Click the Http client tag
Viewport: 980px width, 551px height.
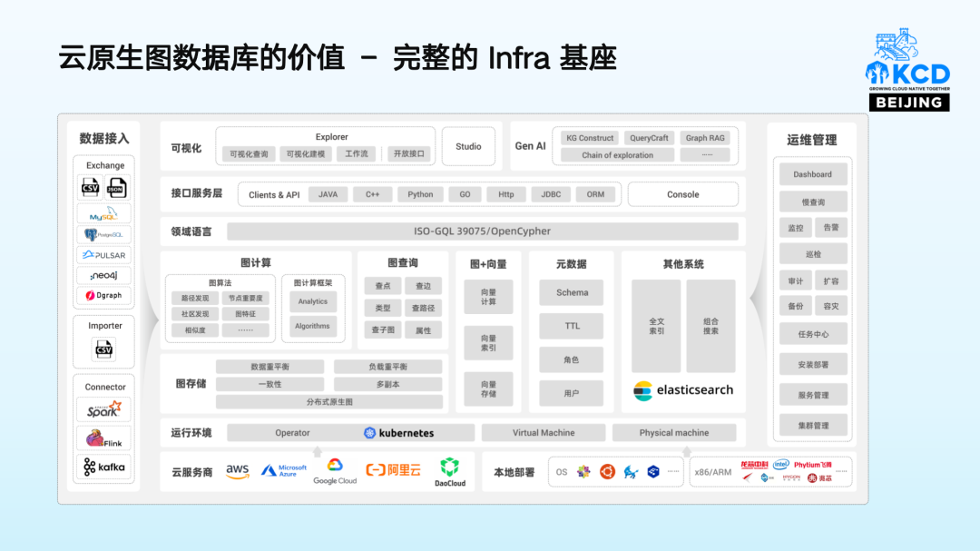506,194
